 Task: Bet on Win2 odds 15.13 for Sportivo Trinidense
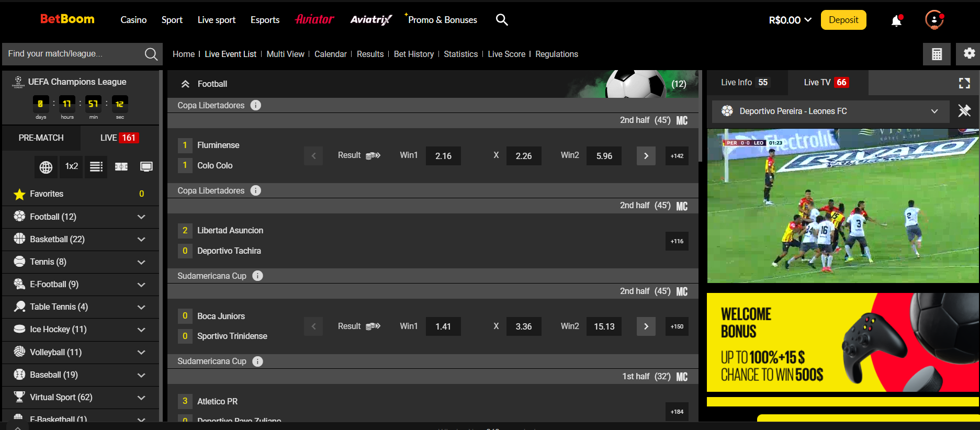[604, 326]
